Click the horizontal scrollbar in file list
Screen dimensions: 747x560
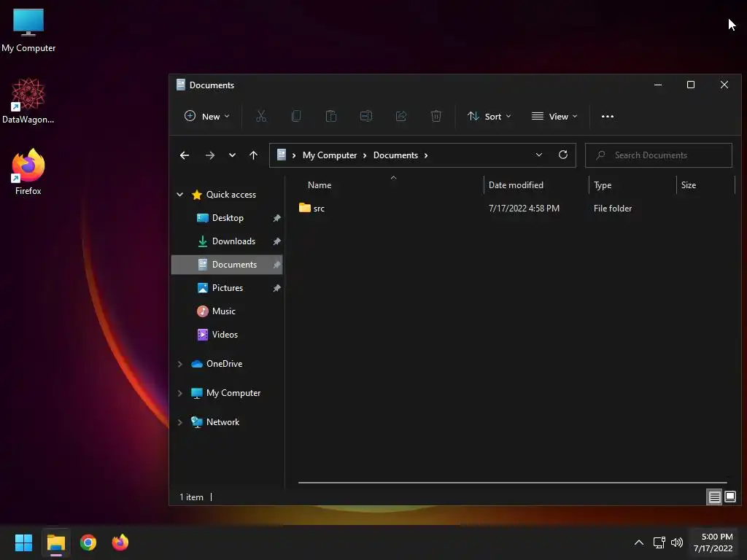pyautogui.click(x=513, y=483)
